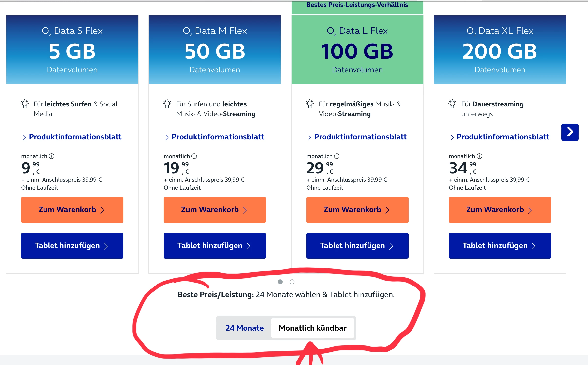Viewport: 588px width, 365px height.
Task: Open Produktinformationsblatt for Data M Flex
Action: tap(218, 137)
